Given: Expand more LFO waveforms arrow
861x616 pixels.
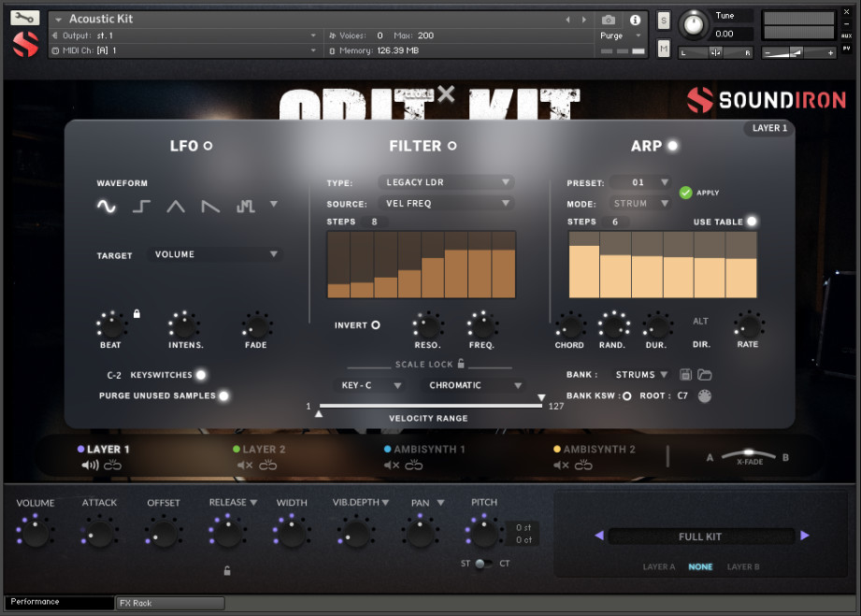Looking at the screenshot, I should pos(274,204).
